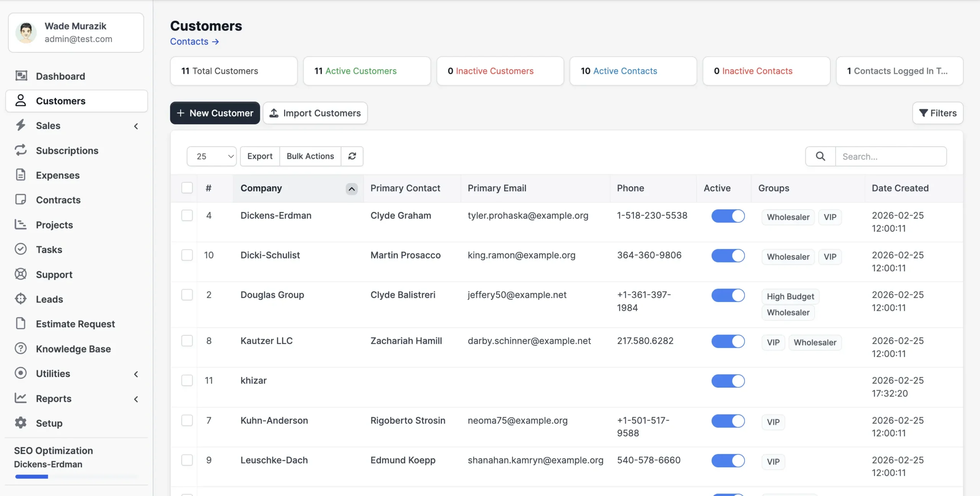Image resolution: width=980 pixels, height=496 pixels.
Task: Turn off the Active switch for khizar
Action: [x=728, y=381]
